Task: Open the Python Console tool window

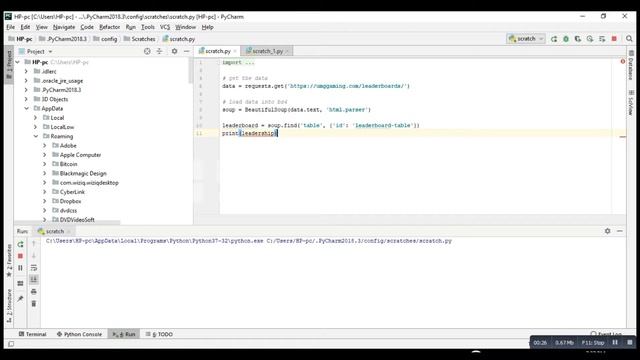Action: tap(80, 334)
